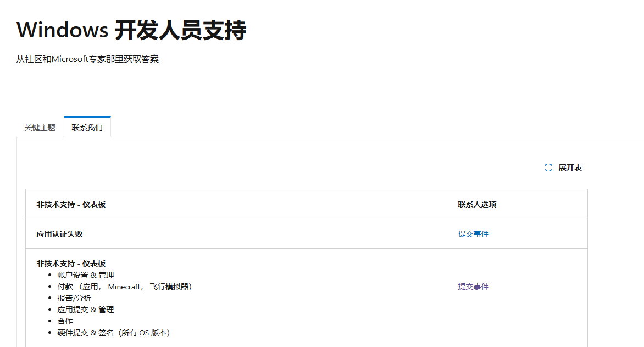Select the 报告/分析 bullet item
Screen dimensions: 644x347
(x=74, y=298)
